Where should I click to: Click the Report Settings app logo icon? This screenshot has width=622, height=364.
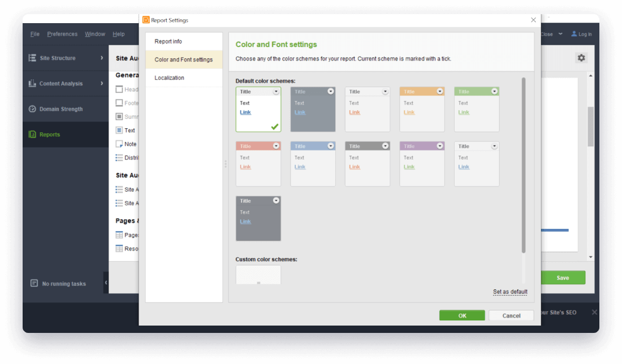click(146, 20)
